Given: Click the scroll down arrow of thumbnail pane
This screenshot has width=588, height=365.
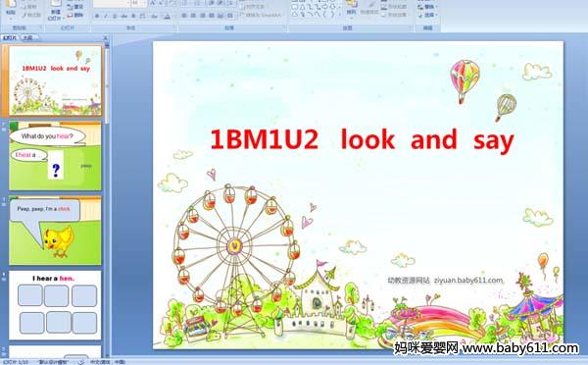Looking at the screenshot, I should 107,354.
